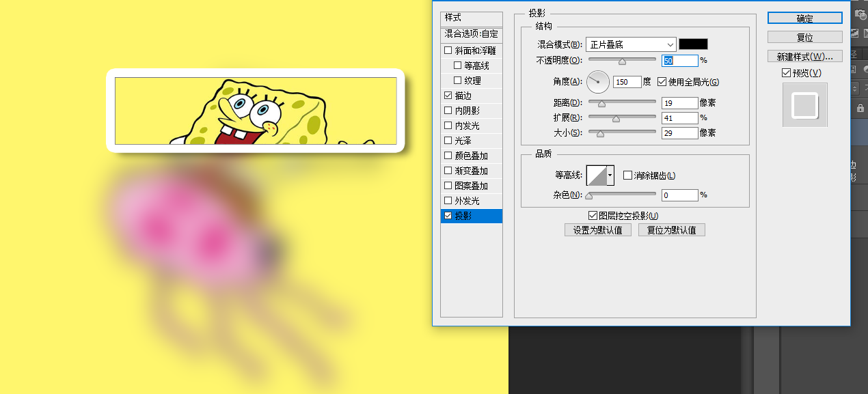The image size is (868, 394).
Task: Open the contour picker dropdown arrow
Action: click(x=610, y=175)
